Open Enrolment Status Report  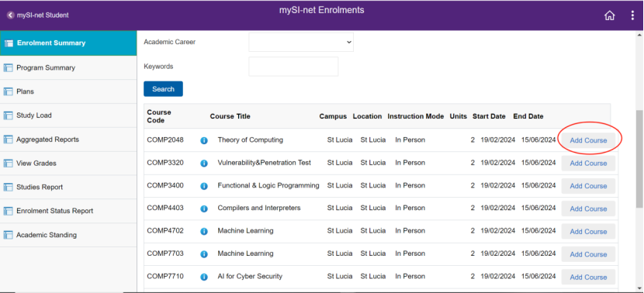coord(68,211)
